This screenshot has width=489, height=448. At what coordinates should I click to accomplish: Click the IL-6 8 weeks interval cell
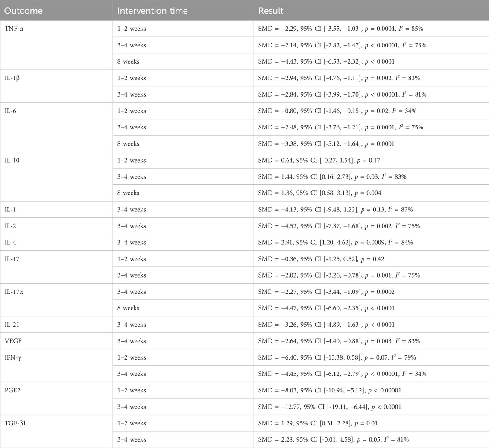coord(183,144)
